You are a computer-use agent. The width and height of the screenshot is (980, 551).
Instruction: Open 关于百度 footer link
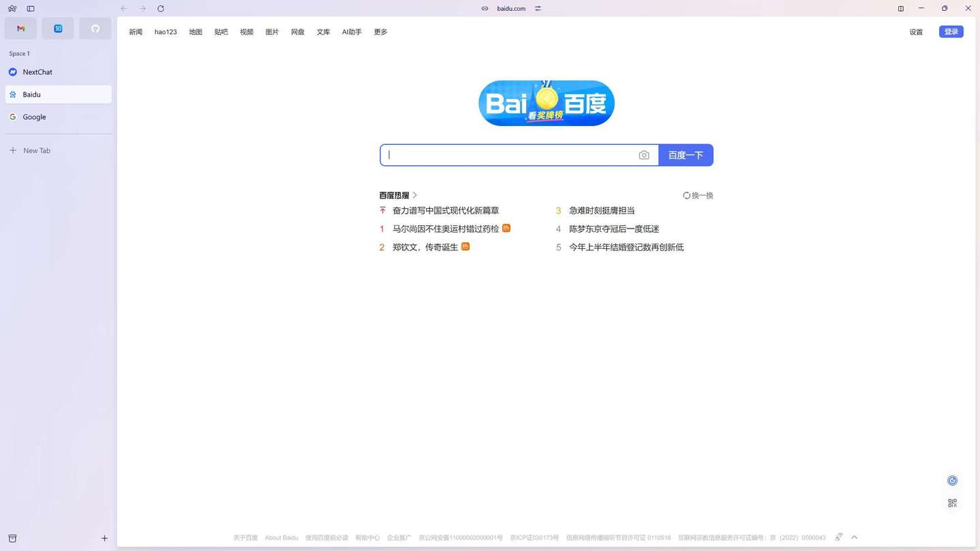(246, 538)
